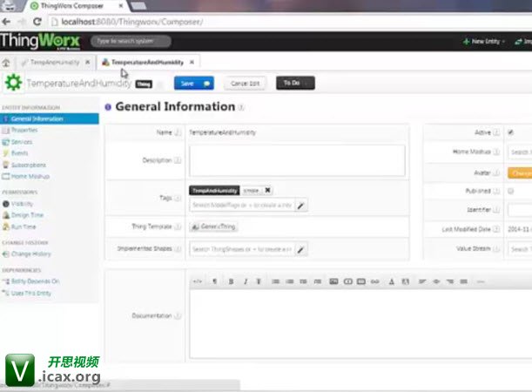The image size is (532, 392).
Task: Click the pencil icon beside Tags search
Action: click(x=301, y=206)
